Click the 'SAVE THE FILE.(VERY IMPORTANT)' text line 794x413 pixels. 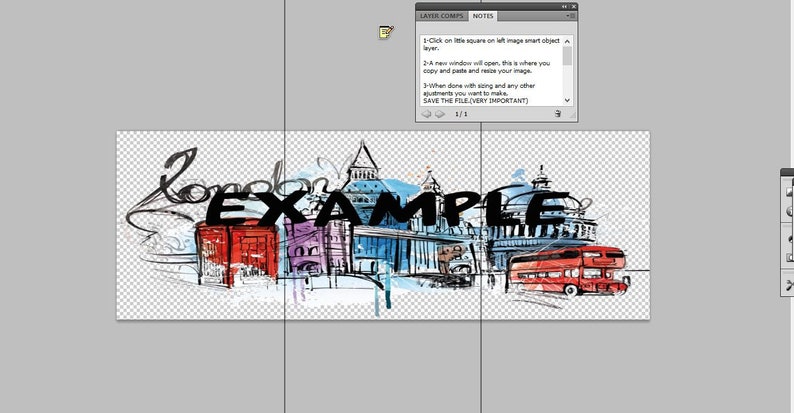475,101
